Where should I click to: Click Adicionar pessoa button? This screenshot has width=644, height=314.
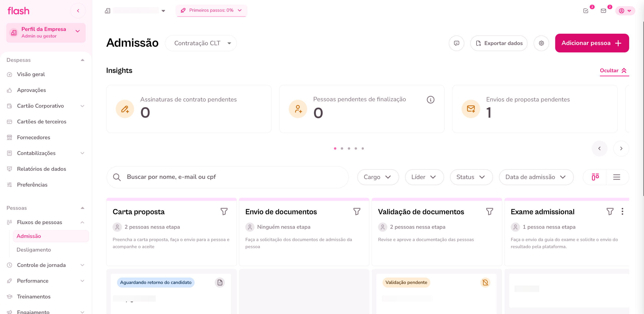click(x=592, y=43)
